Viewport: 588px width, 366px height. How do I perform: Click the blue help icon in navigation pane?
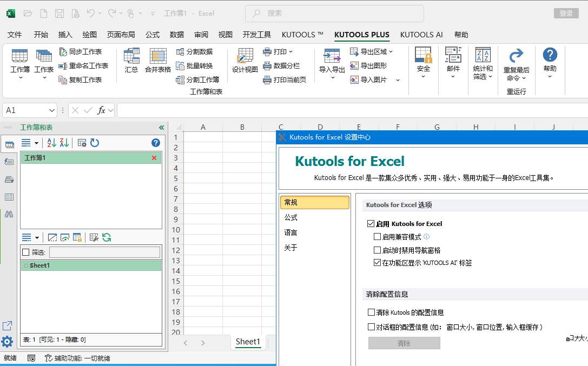click(x=156, y=143)
